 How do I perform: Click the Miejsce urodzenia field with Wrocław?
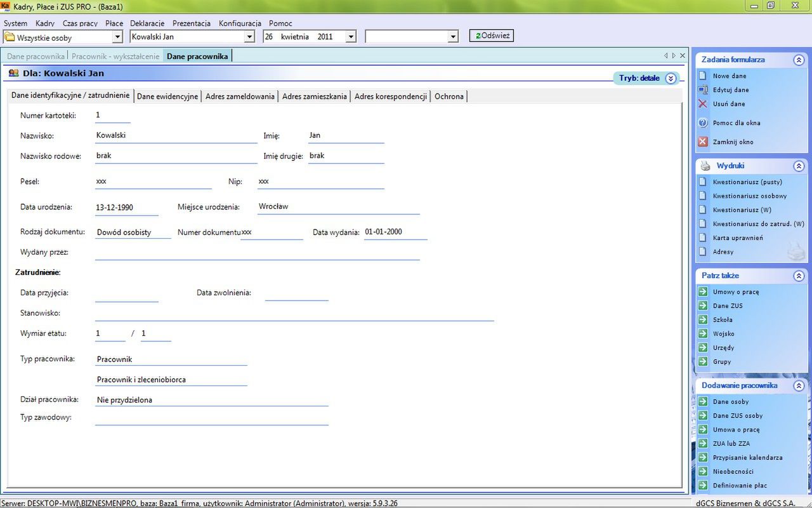[338, 206]
